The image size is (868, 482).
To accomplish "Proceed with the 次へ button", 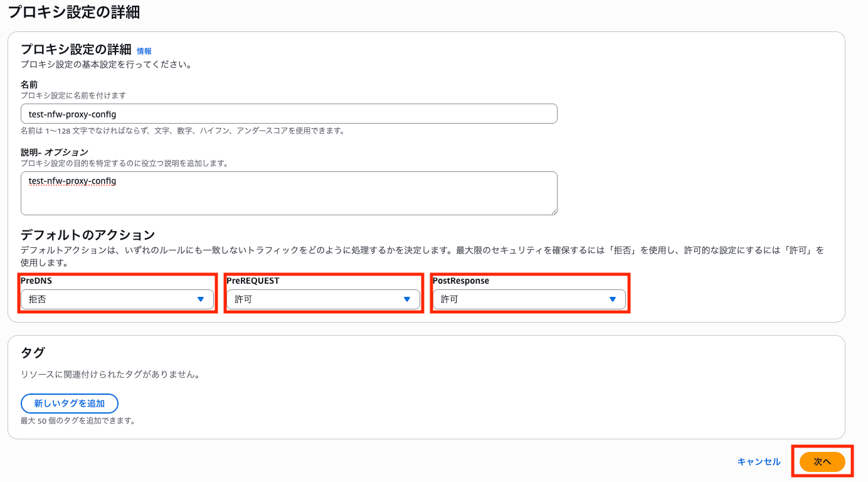I will [822, 462].
